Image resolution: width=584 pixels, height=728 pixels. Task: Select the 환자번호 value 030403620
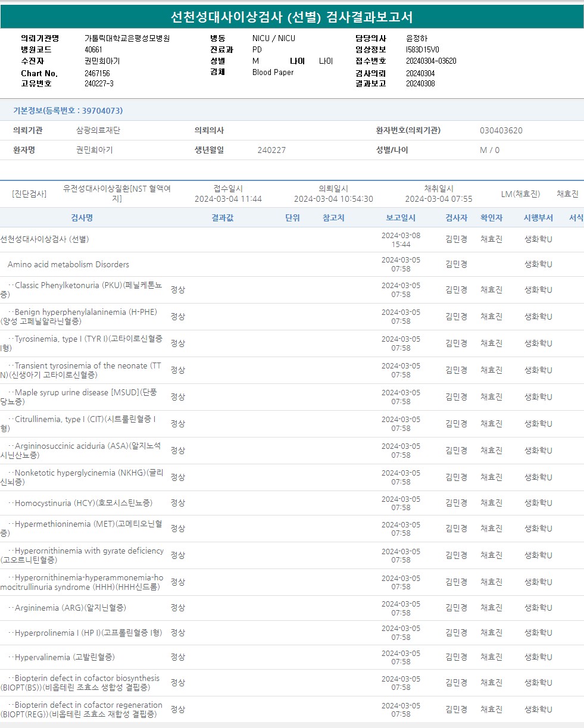[x=501, y=130]
